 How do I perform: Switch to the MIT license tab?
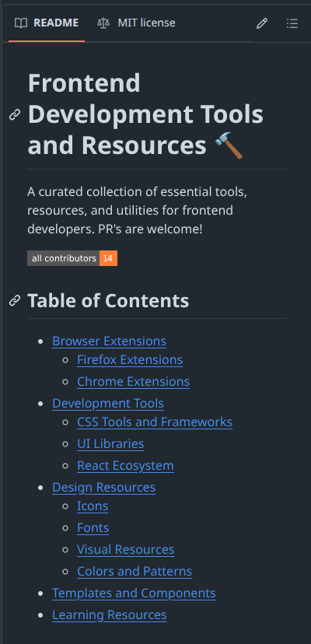[136, 23]
